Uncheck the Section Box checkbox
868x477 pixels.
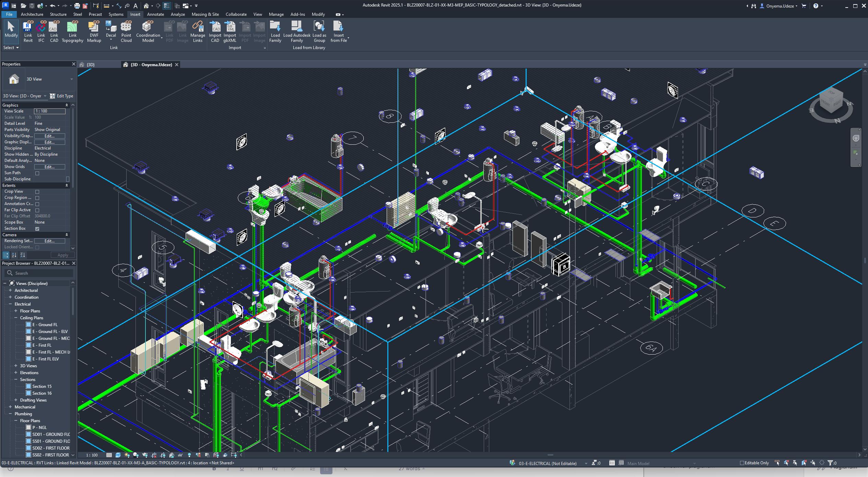[37, 229]
